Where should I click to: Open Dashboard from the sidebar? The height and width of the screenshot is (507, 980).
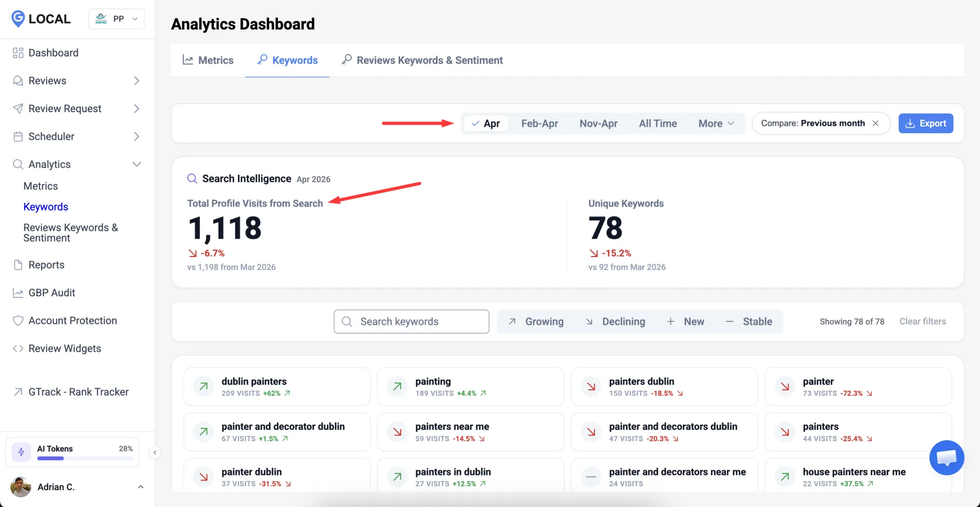[53, 53]
